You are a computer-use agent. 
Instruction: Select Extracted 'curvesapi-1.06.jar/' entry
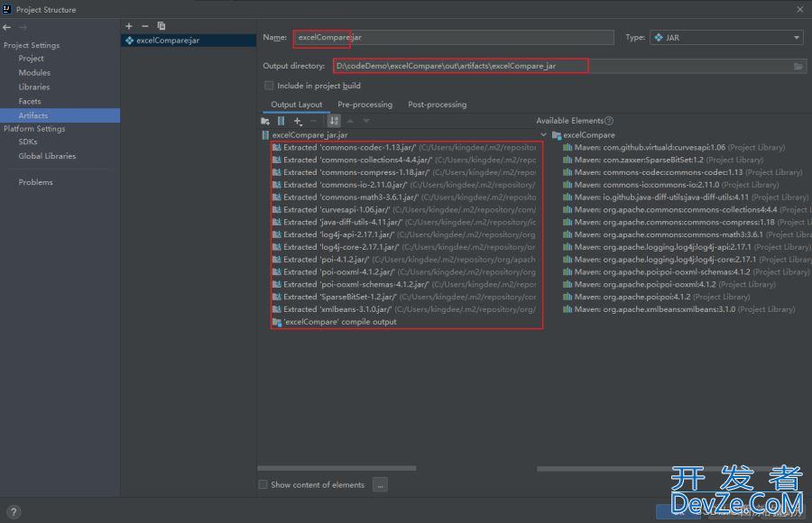pyautogui.click(x=404, y=210)
